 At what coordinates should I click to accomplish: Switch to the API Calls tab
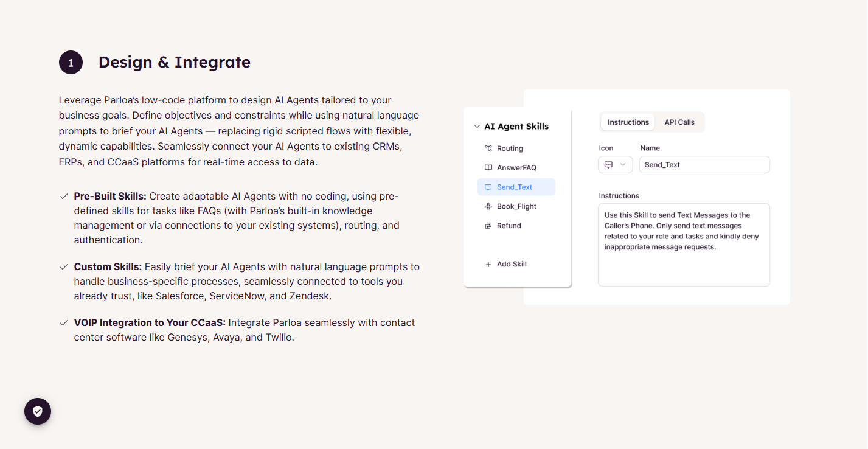tap(679, 122)
